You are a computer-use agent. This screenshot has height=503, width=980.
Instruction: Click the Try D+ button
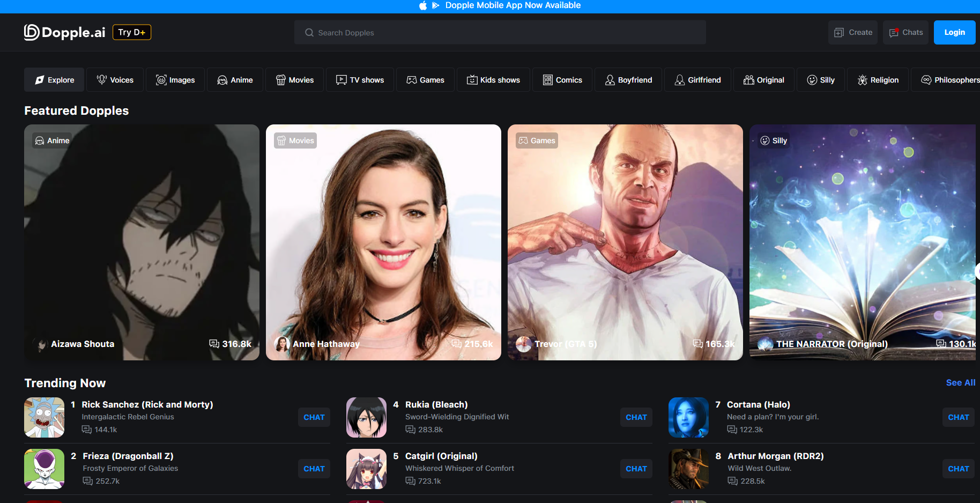pos(132,32)
